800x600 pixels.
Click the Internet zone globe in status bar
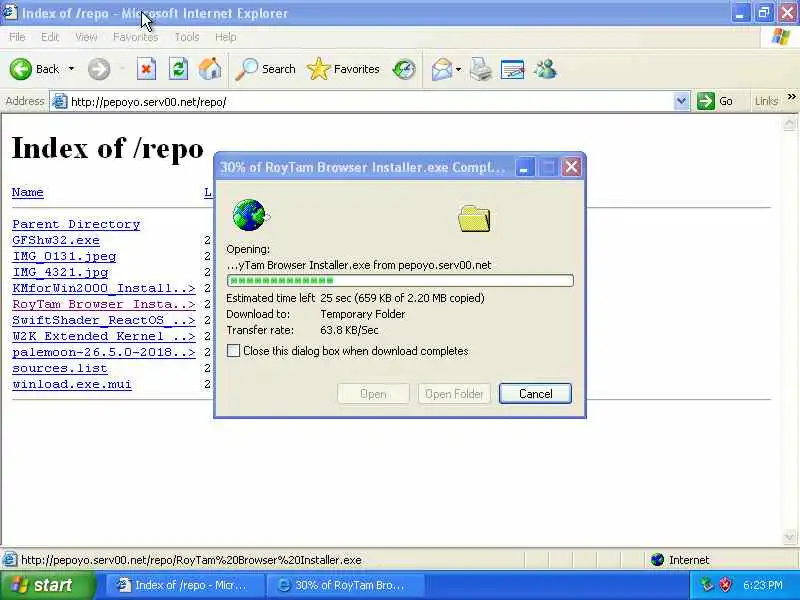(658, 560)
